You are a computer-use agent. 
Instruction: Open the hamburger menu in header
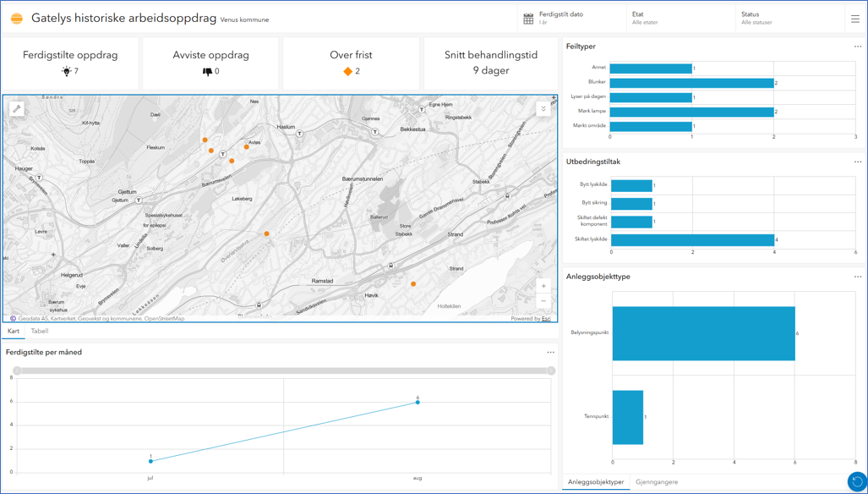[855, 19]
